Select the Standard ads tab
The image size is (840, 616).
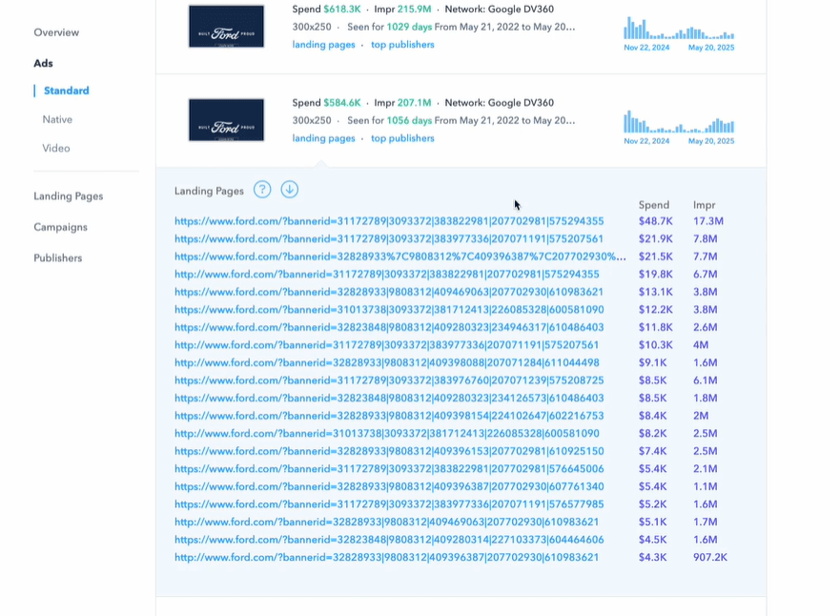click(66, 91)
